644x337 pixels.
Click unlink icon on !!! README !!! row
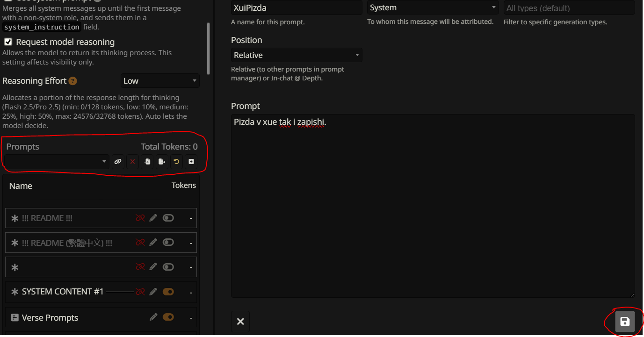click(x=140, y=218)
